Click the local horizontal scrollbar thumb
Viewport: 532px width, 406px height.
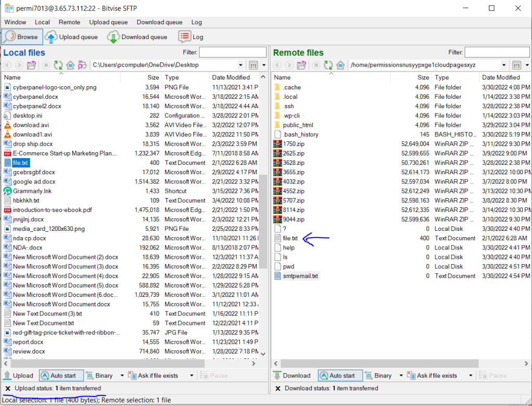click(x=108, y=363)
